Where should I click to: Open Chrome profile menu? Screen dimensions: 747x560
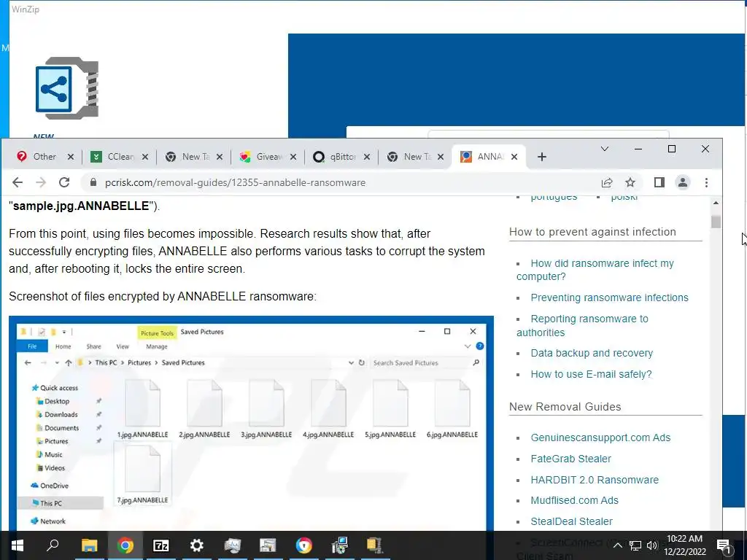click(x=683, y=182)
